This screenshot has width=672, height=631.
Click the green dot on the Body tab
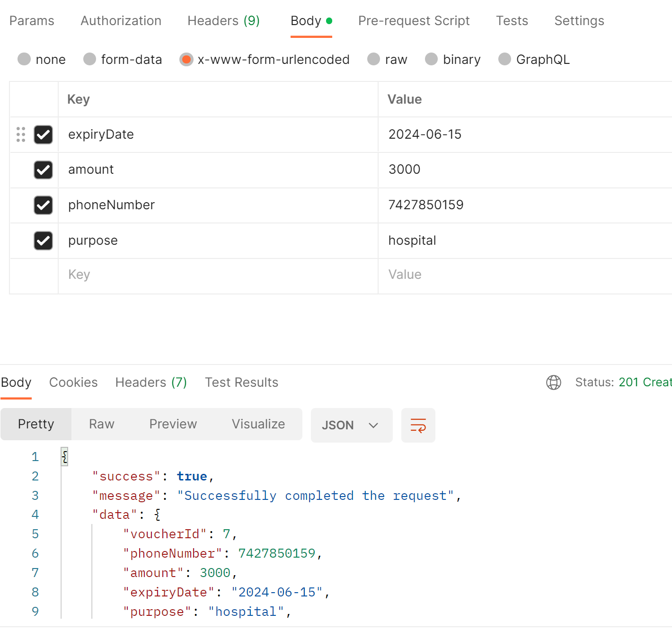point(329,21)
